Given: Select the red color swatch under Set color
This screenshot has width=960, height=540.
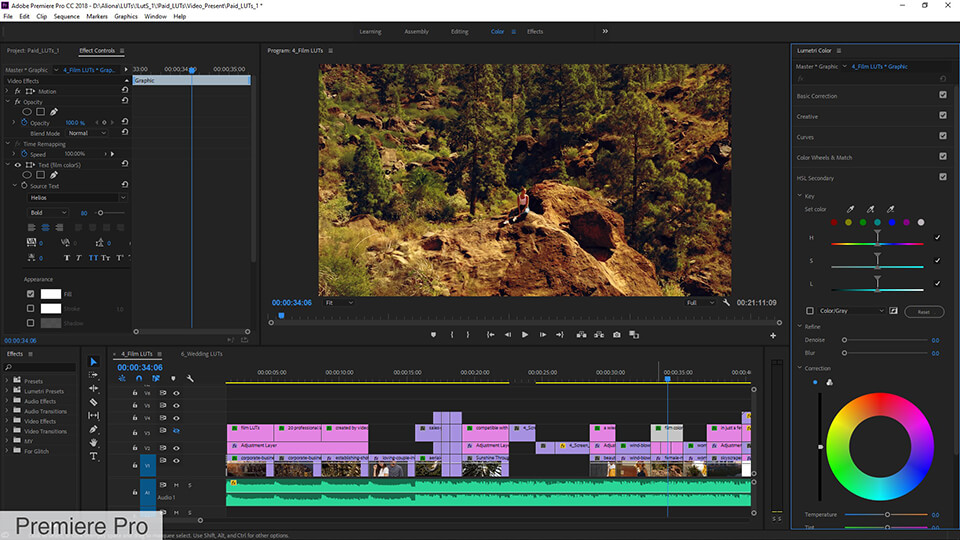Looking at the screenshot, I should tap(833, 223).
